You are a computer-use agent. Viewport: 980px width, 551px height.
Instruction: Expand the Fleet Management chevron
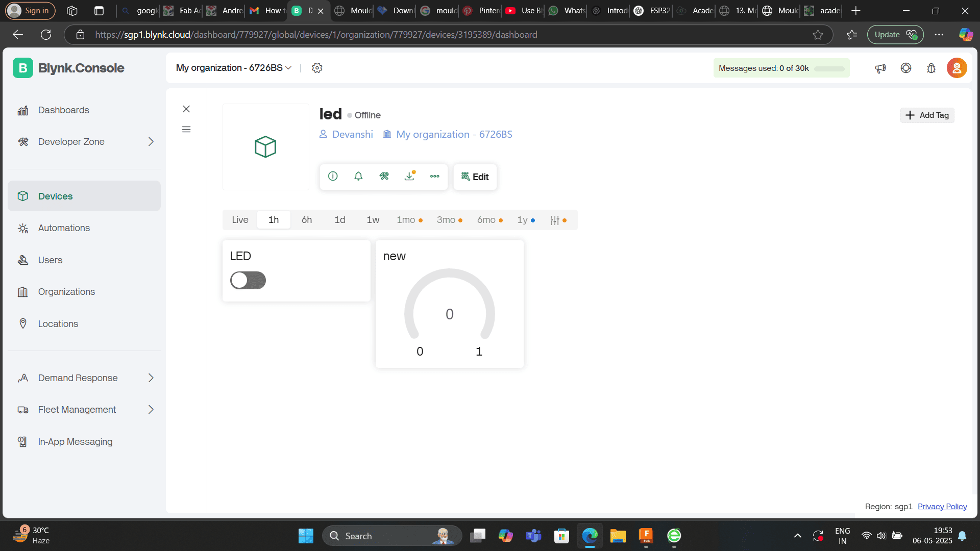[x=151, y=410]
